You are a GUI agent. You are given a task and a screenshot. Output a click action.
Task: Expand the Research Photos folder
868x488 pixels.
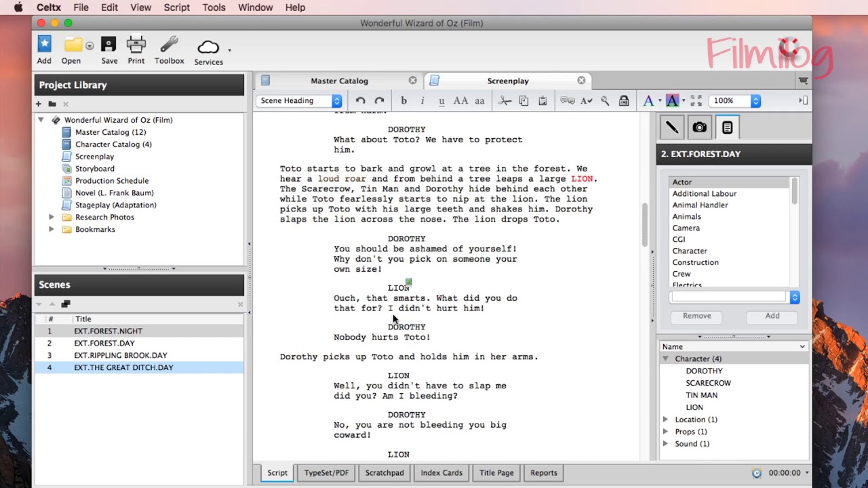52,217
